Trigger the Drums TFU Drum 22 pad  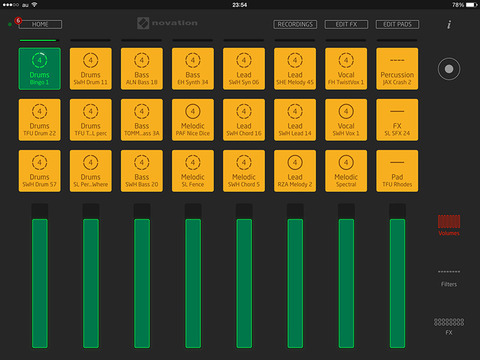click(x=40, y=120)
